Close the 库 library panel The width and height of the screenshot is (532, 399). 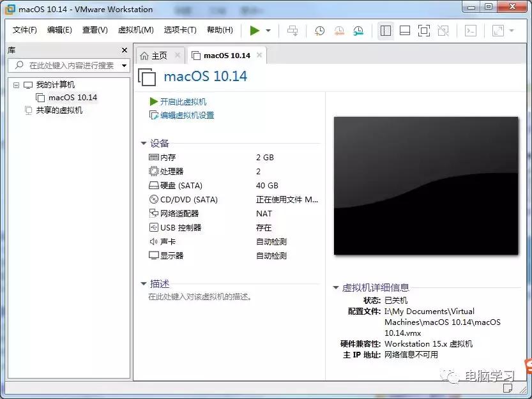[x=124, y=50]
